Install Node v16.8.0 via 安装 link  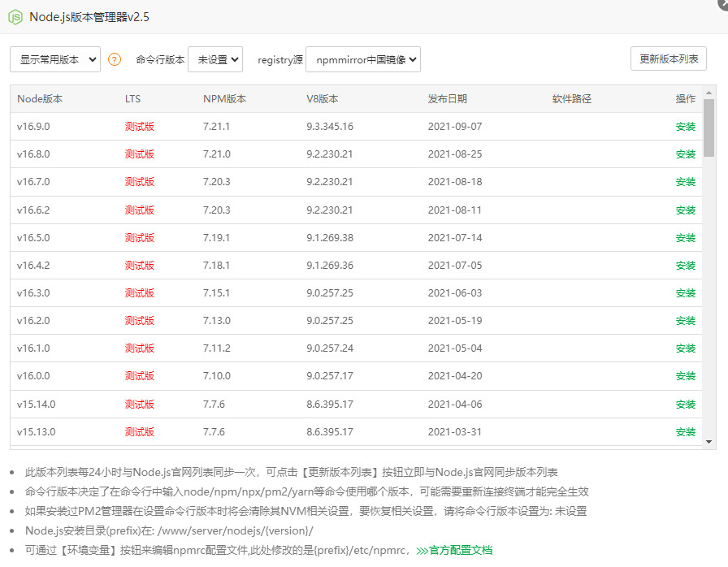[685, 154]
